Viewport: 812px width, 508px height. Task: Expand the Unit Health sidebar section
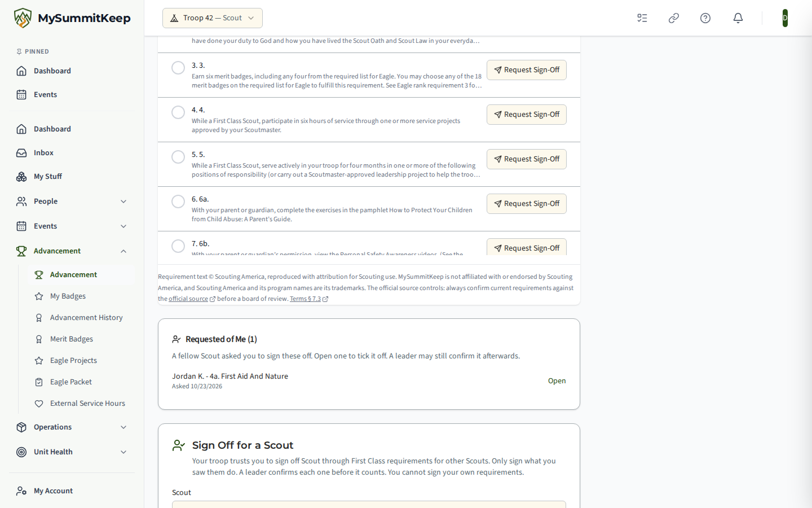click(72, 452)
